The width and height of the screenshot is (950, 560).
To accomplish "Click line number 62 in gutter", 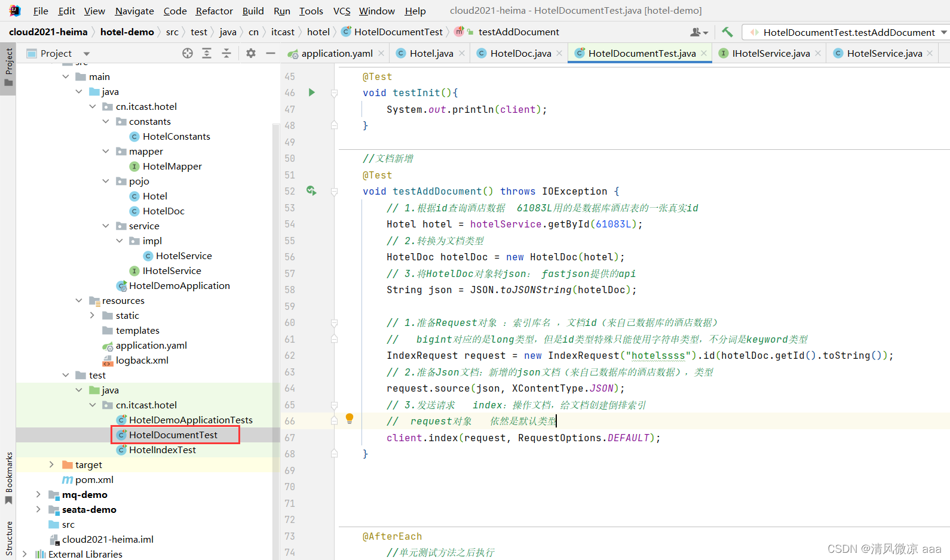I will [x=290, y=356].
